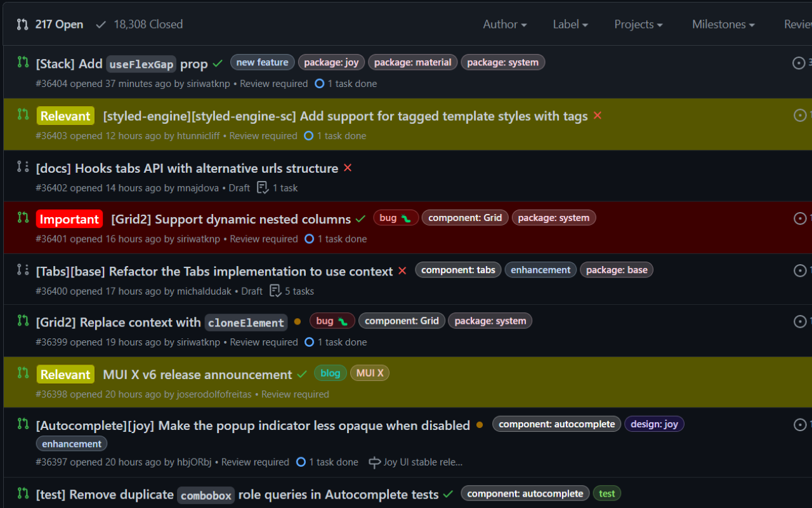Click the 'MUI X' label
Screen dimensions: 812x508
[370, 373]
